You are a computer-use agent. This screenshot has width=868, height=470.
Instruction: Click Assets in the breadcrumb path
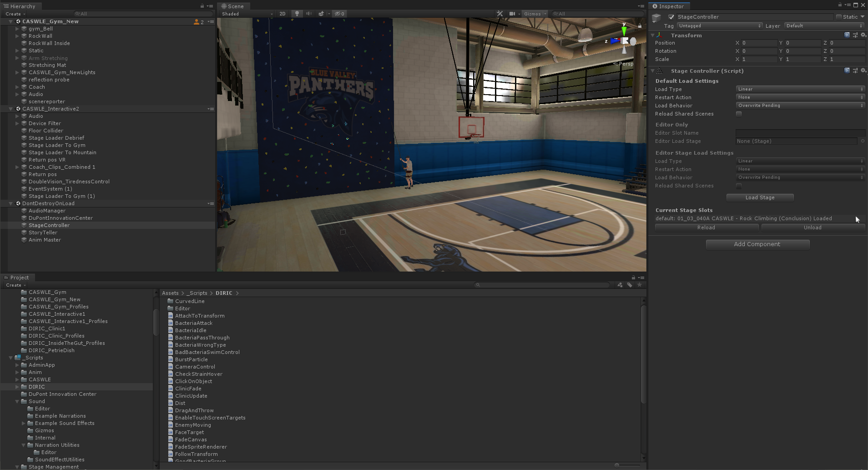pos(170,293)
